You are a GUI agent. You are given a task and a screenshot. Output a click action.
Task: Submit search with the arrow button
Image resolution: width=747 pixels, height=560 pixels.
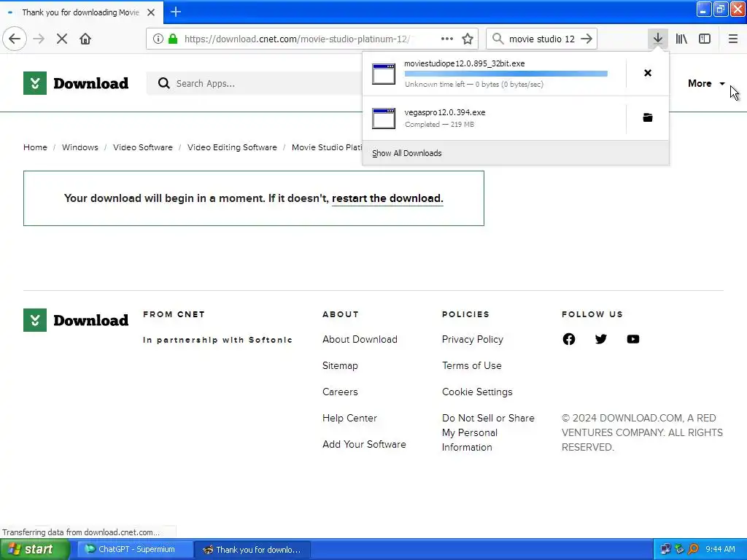click(x=587, y=39)
